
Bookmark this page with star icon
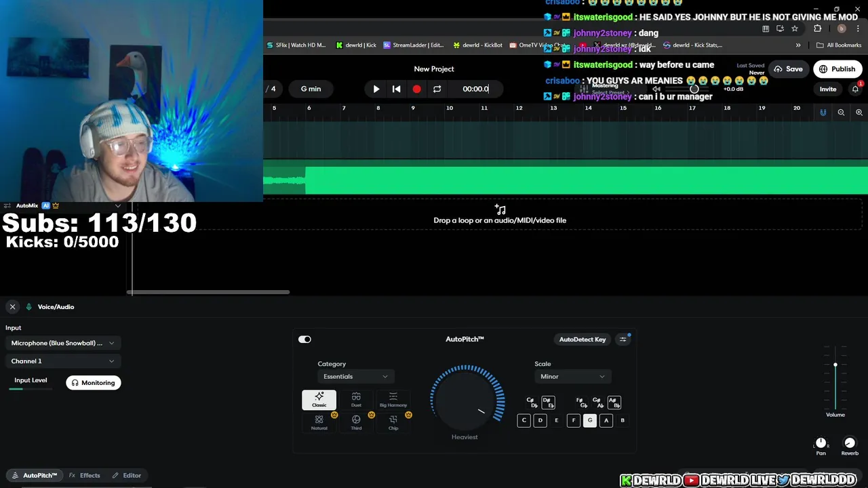(x=795, y=28)
